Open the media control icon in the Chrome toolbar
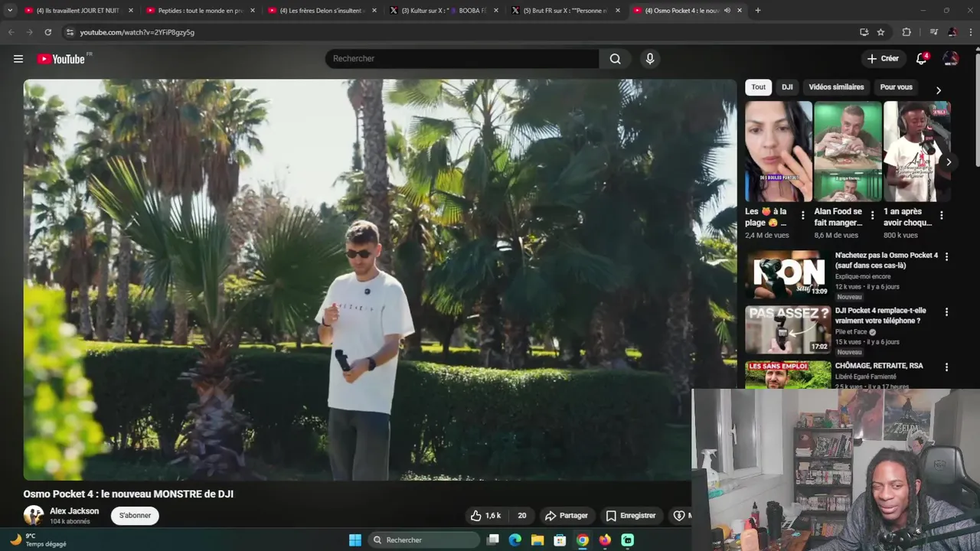Viewport: 980px width, 551px height. 933,32
